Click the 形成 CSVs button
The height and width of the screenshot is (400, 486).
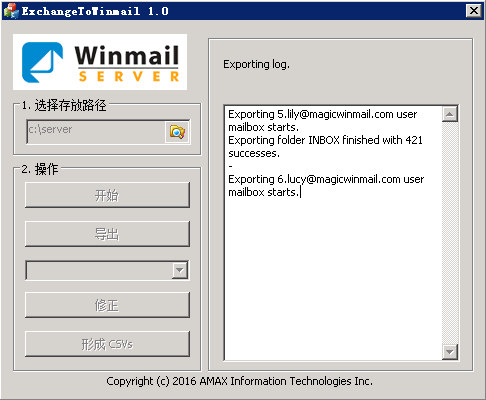pyautogui.click(x=107, y=344)
